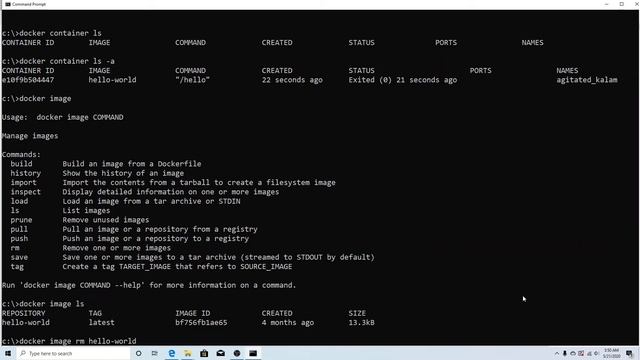Click the line docker image rm hello-world
Viewport: 640px width, 360px height.
(x=69, y=341)
